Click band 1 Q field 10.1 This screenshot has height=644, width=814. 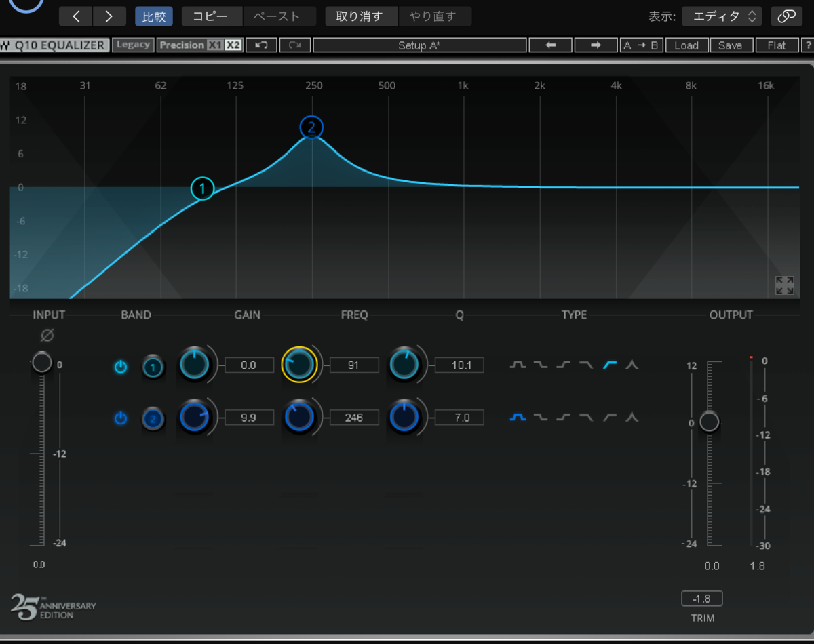460,365
